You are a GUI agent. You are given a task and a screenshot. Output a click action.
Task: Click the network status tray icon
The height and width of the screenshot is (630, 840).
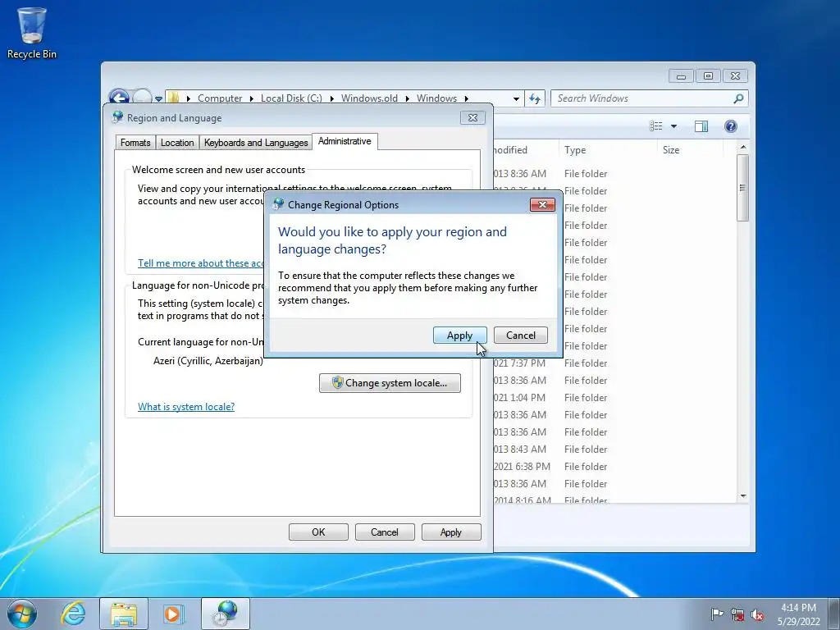737,614
